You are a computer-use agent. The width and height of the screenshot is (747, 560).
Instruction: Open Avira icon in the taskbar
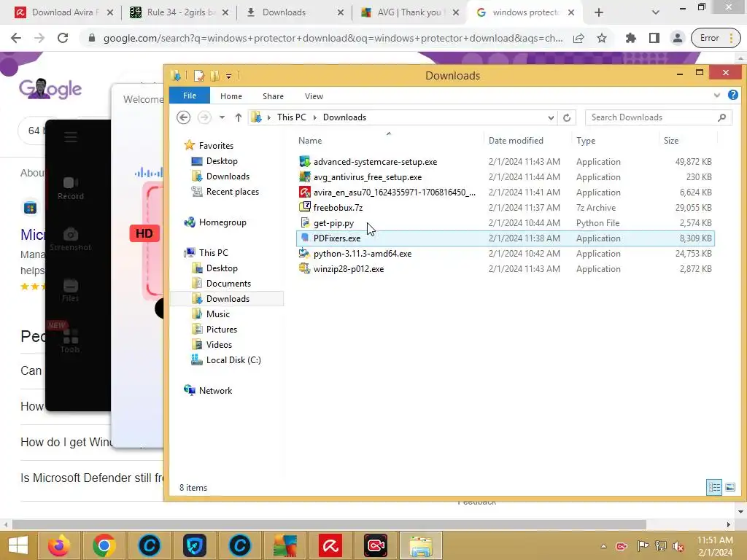(x=330, y=545)
